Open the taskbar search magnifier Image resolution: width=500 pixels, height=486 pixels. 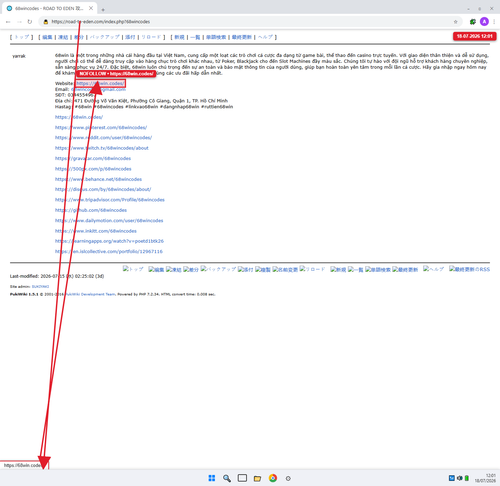coord(227,478)
